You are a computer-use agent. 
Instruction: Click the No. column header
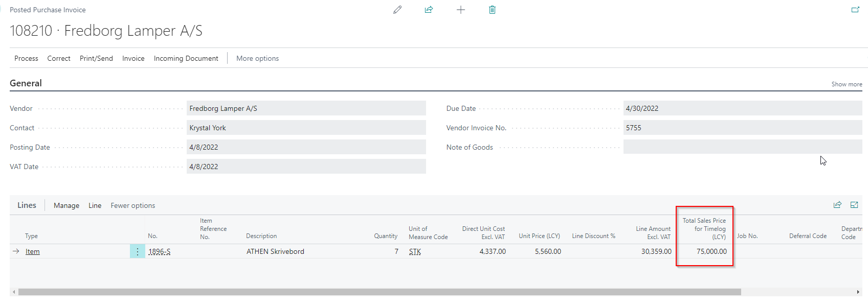click(152, 236)
